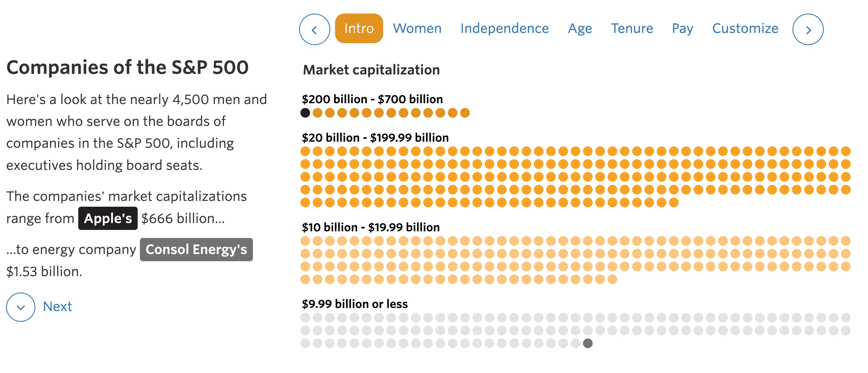Viewport: 868px width, 373px height.
Task: Click the black Apple dot
Action: click(305, 113)
